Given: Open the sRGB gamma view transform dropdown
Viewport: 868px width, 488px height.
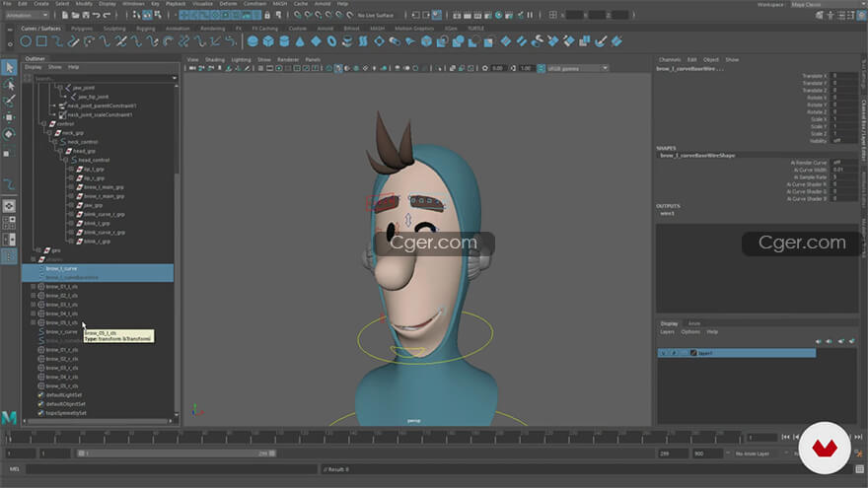Looking at the screenshot, I should [x=577, y=68].
